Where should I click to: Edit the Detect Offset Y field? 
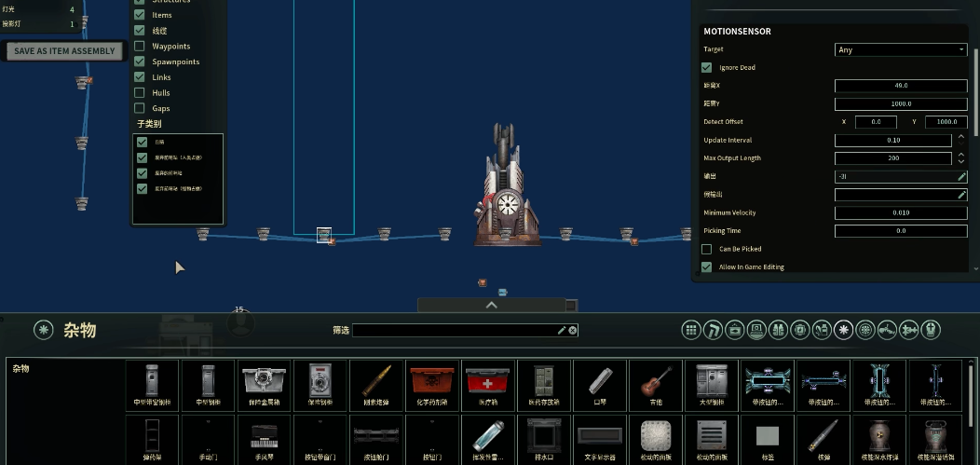946,122
